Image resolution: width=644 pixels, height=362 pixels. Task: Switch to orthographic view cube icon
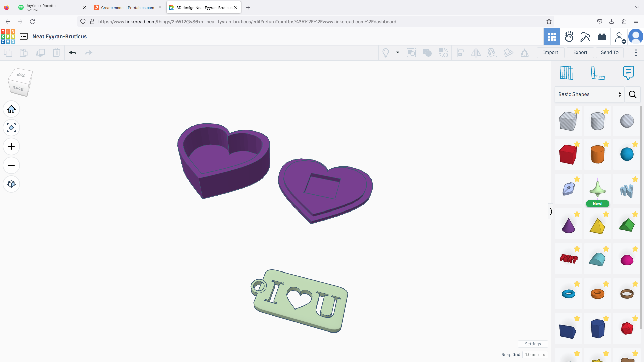(x=11, y=184)
